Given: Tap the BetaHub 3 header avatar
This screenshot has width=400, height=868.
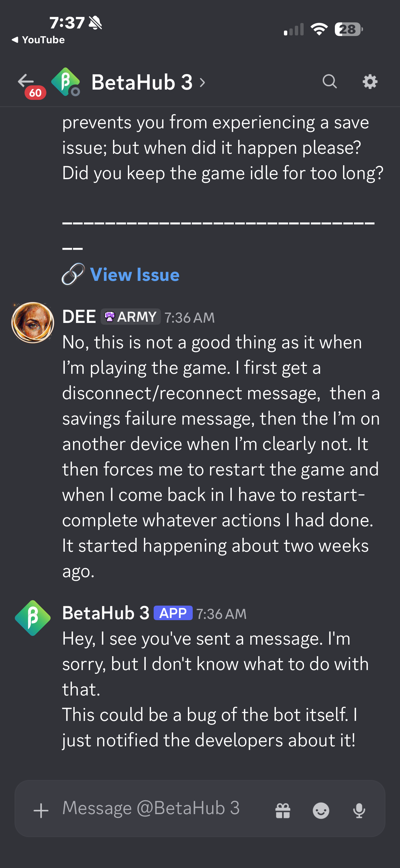Looking at the screenshot, I should (x=65, y=82).
